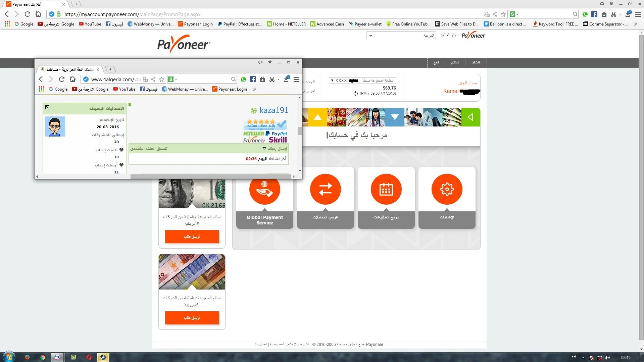
Task: Click the orange request button under European payments
Action: click(192, 318)
